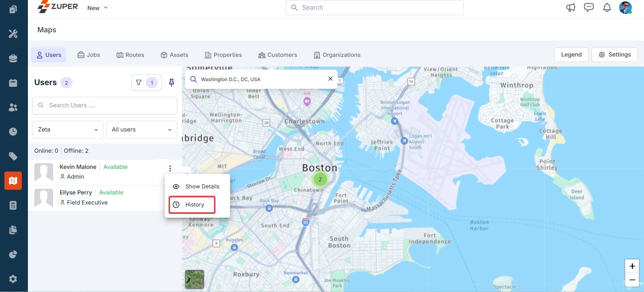The image size is (644, 292).
Task: Open the notifications bell
Action: coord(607,7)
